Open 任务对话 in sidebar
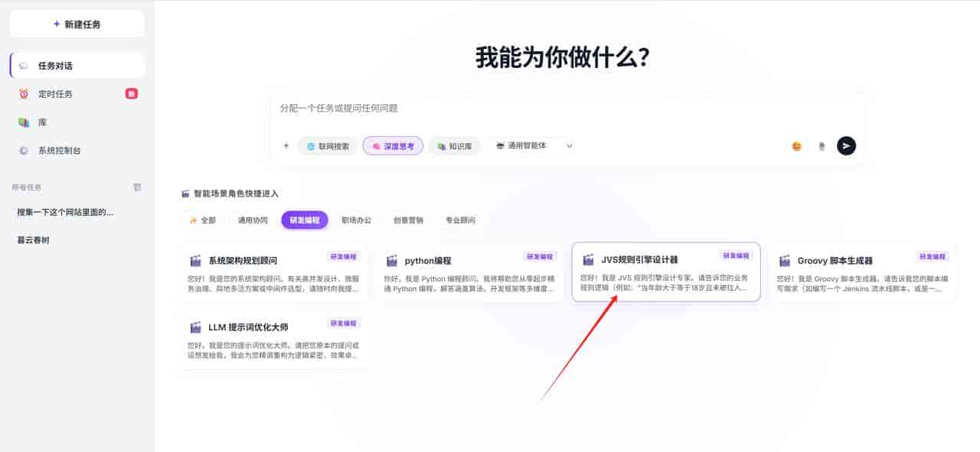 (77, 66)
